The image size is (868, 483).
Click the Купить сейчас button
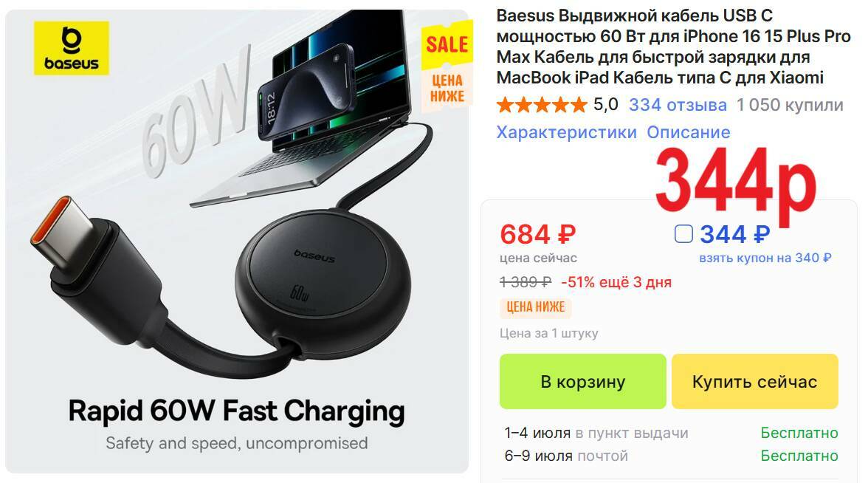click(x=754, y=382)
